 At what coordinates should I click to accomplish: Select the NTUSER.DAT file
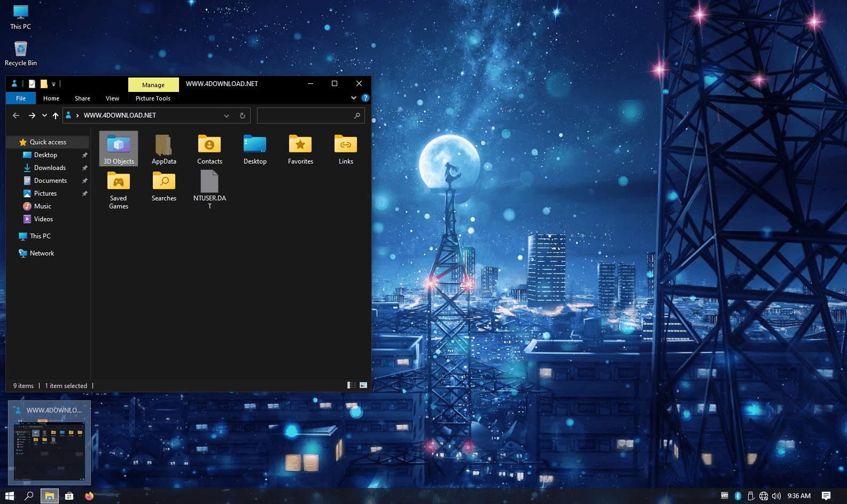pos(209,190)
